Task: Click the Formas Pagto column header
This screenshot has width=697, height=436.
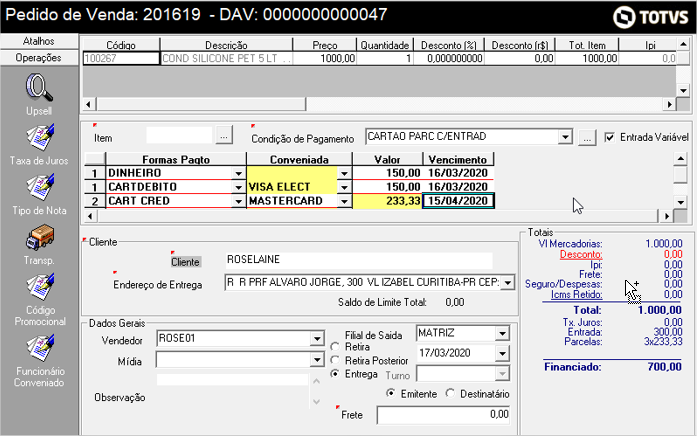Action: click(x=176, y=159)
